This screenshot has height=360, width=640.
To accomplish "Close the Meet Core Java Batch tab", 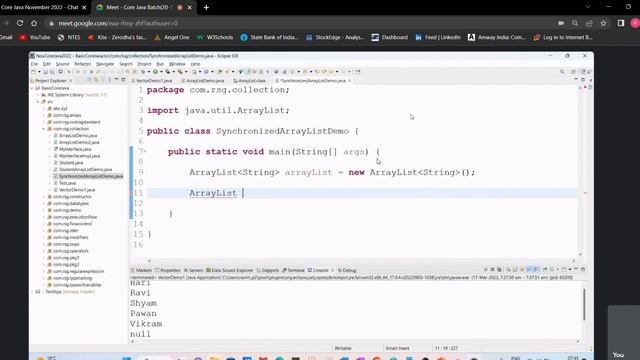I will [190, 7].
